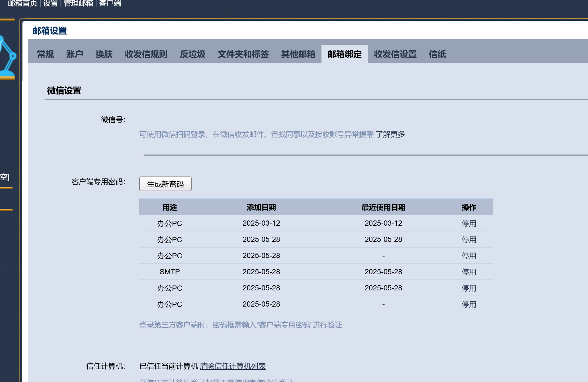Switch to the 账户 tab

74,54
